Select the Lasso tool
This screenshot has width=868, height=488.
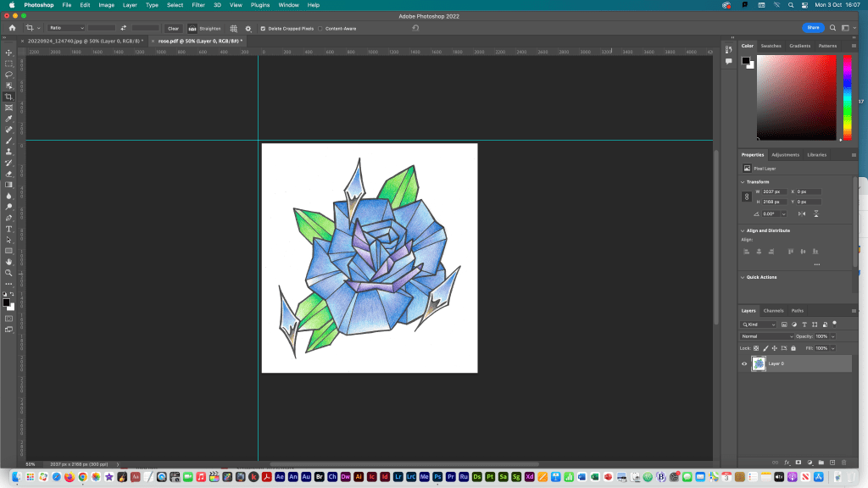click(x=8, y=75)
